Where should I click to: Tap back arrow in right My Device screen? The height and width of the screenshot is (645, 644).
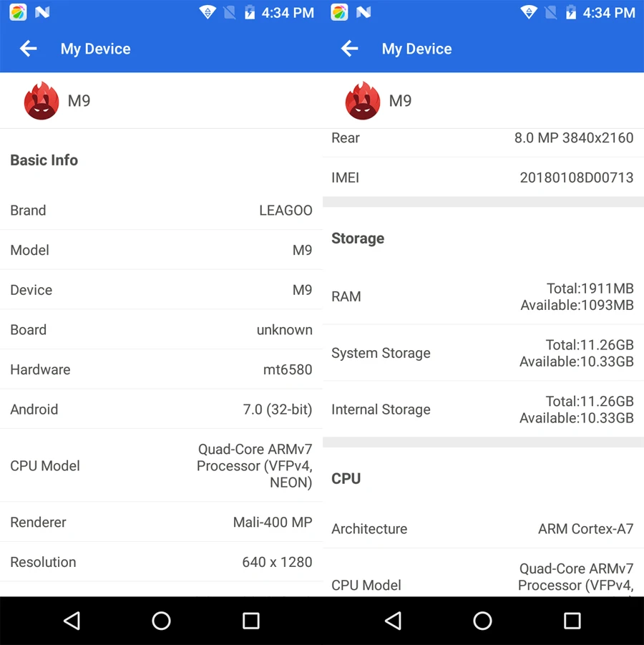(x=350, y=49)
